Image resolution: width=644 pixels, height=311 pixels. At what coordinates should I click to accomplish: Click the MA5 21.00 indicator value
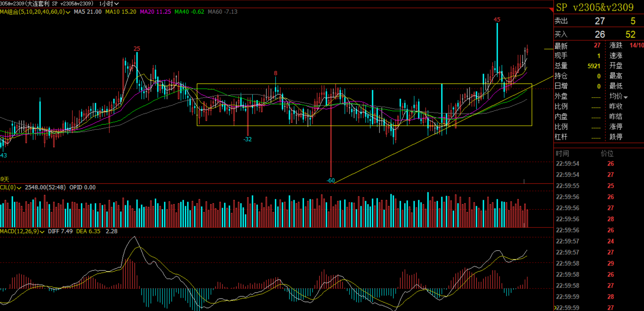tap(88, 12)
